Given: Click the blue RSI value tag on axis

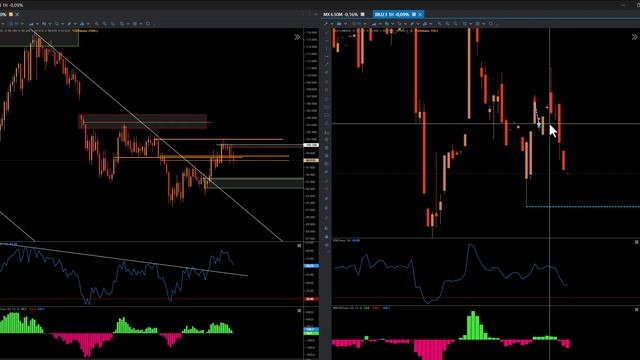Looking at the screenshot, I should tap(311, 266).
